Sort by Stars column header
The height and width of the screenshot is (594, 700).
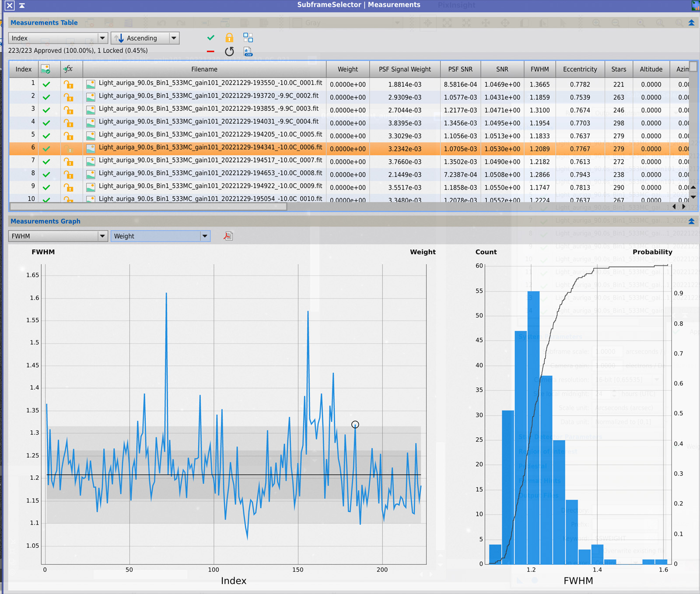pyautogui.click(x=619, y=69)
